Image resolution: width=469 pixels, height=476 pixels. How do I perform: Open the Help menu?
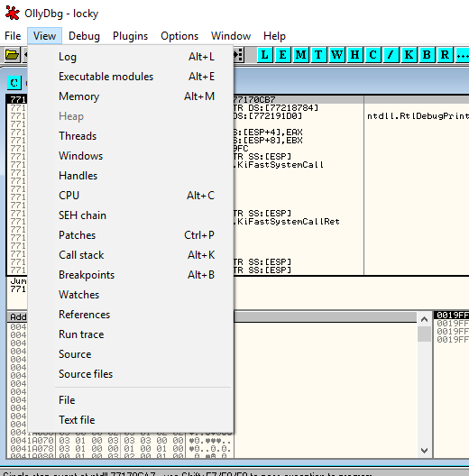click(274, 36)
